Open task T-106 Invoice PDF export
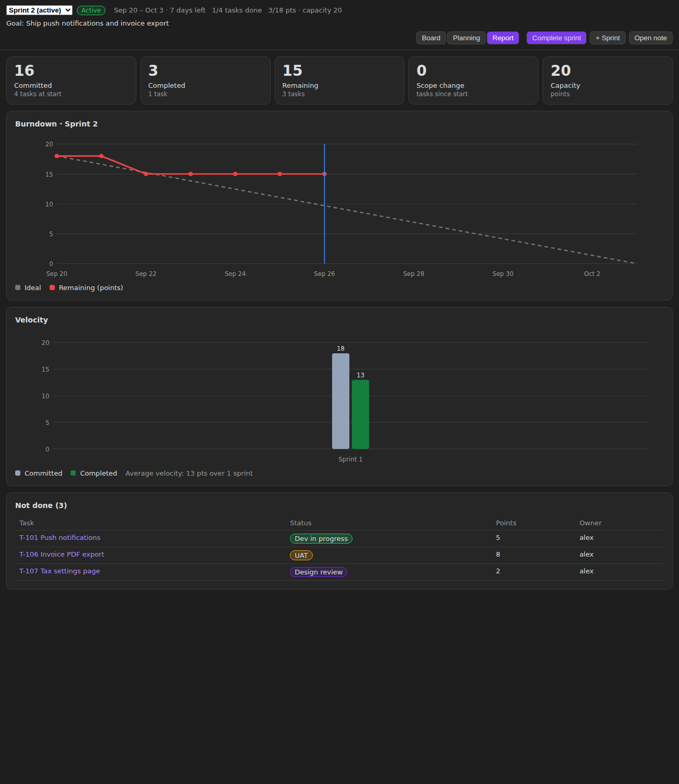Screen dimensions: 679x784 click(62, 555)
